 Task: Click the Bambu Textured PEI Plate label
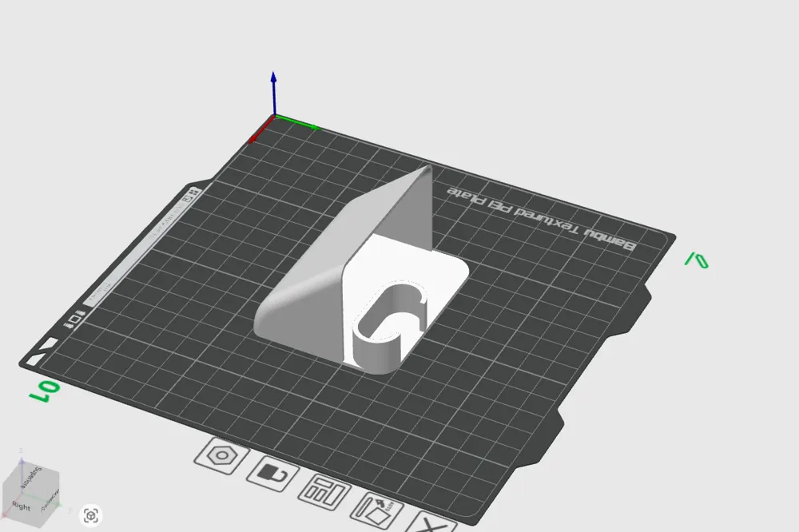(x=542, y=219)
